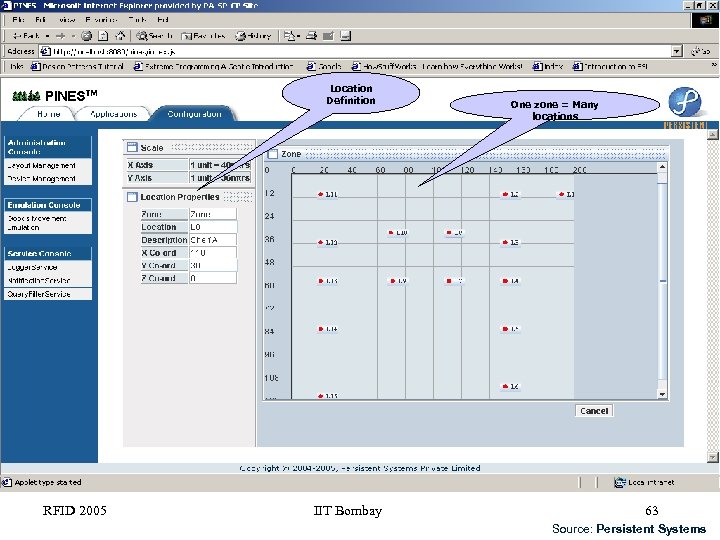Image resolution: width=720 pixels, height=540 pixels.
Task: Switch to the Applications tab
Action: pyautogui.click(x=113, y=114)
